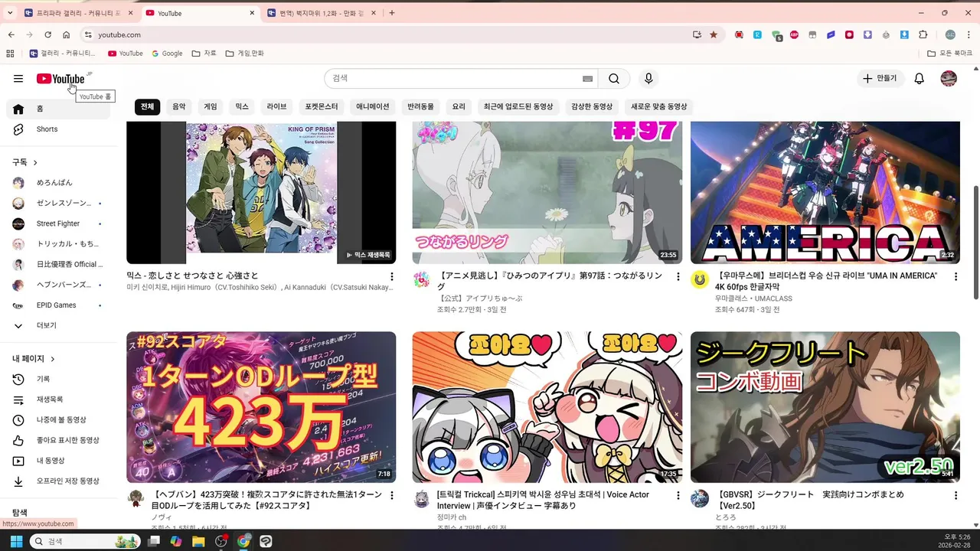Select the 애니메이션 filter chip

pos(373,106)
